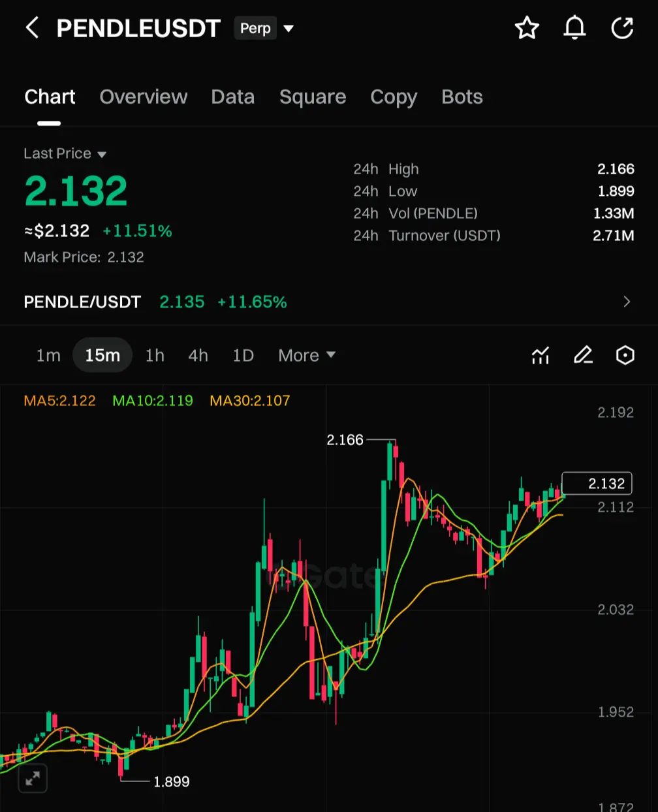Viewport: 658px width, 812px height.
Task: Tap the 2.192 price axis label
Action: 616,413
